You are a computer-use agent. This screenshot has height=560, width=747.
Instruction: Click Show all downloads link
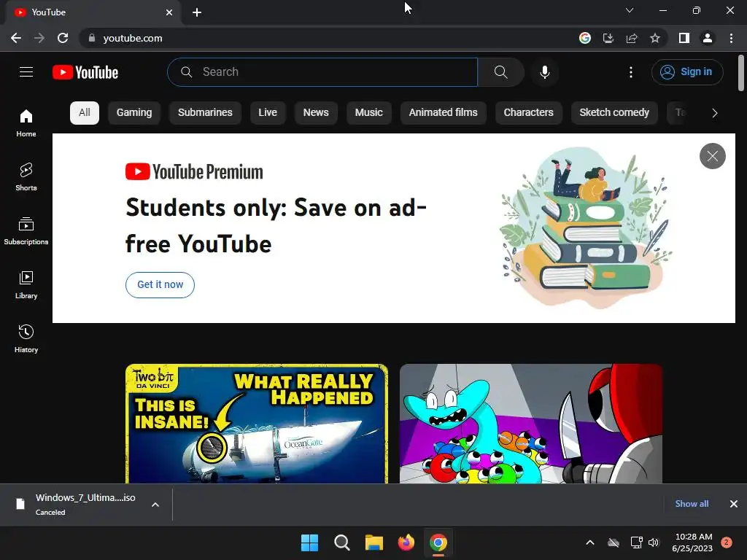click(692, 504)
